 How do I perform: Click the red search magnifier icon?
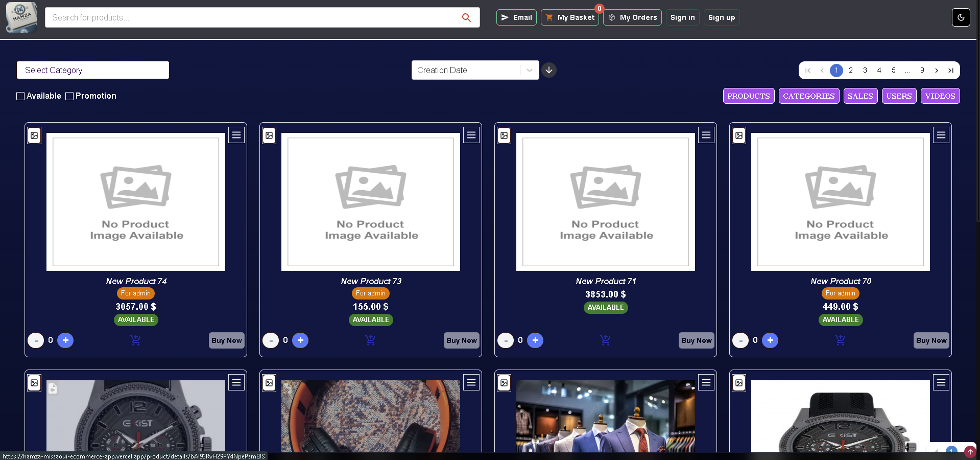click(466, 17)
